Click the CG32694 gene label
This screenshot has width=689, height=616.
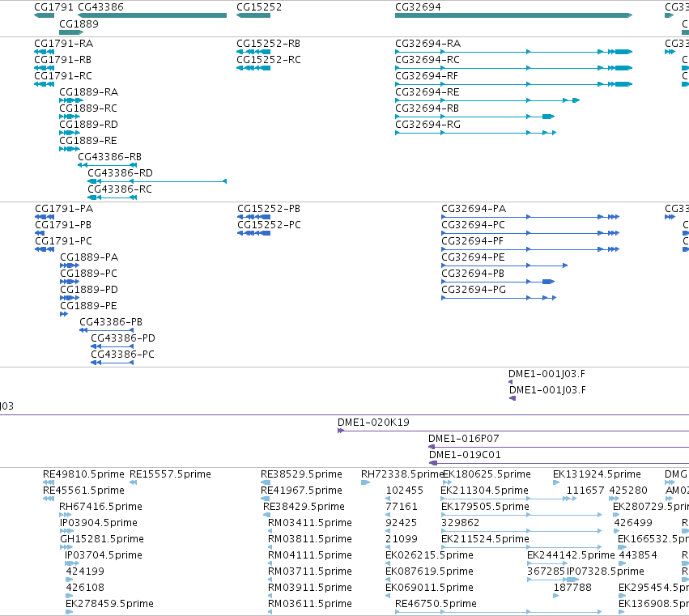418,7
